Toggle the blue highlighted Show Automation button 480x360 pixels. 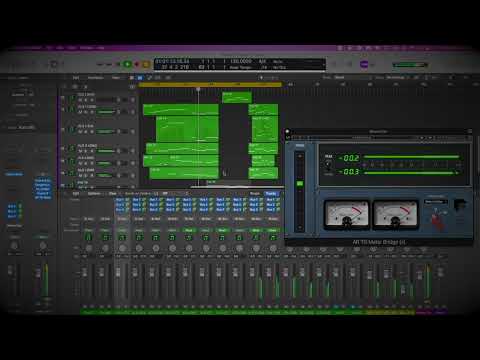tap(140, 78)
